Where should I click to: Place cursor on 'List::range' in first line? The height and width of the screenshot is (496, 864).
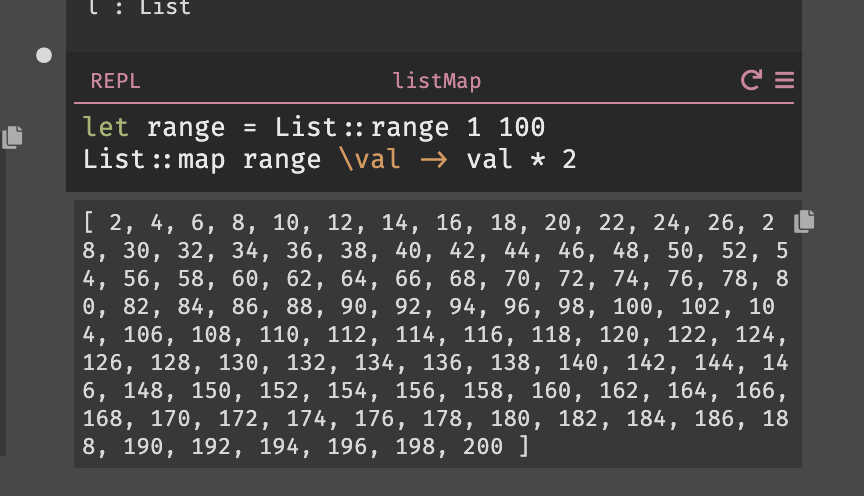coord(361,127)
